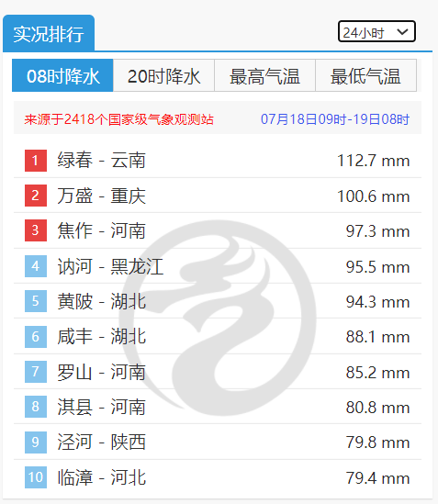Image resolution: width=438 pixels, height=504 pixels.
Task: Select 泾河 - 陕西 row
Action: point(218,442)
